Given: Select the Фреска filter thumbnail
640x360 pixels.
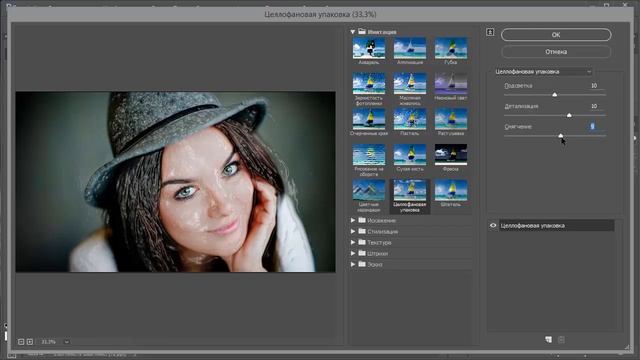Looking at the screenshot, I should point(451,154).
